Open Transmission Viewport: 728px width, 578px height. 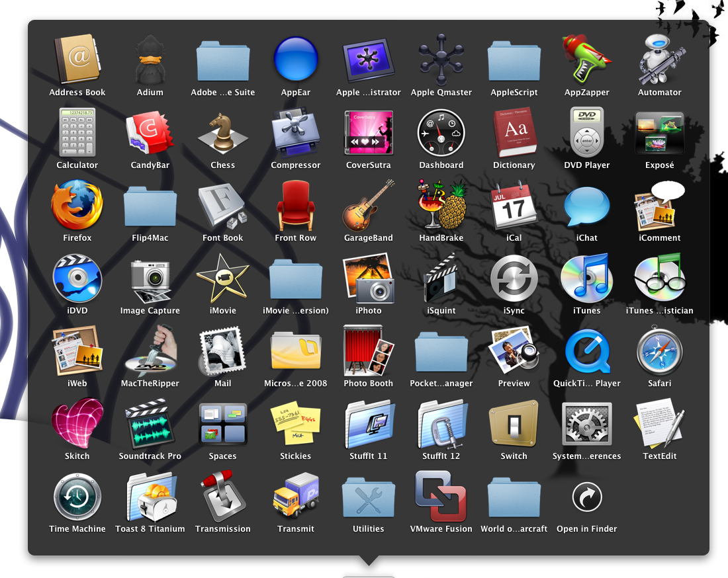click(x=223, y=497)
